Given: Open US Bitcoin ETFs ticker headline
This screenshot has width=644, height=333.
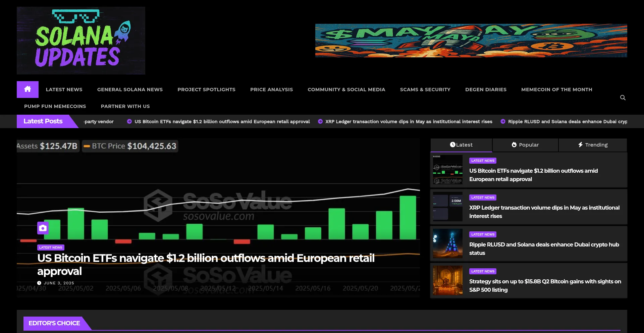Looking at the screenshot, I should (222, 121).
